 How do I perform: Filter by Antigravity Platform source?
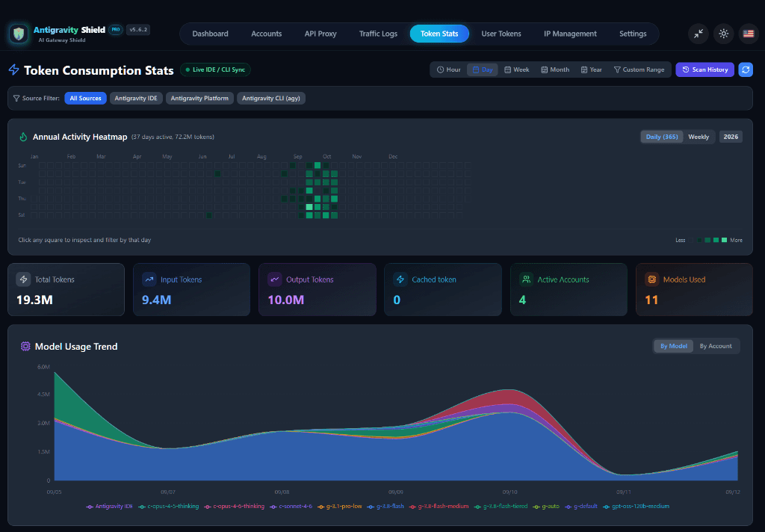click(199, 98)
